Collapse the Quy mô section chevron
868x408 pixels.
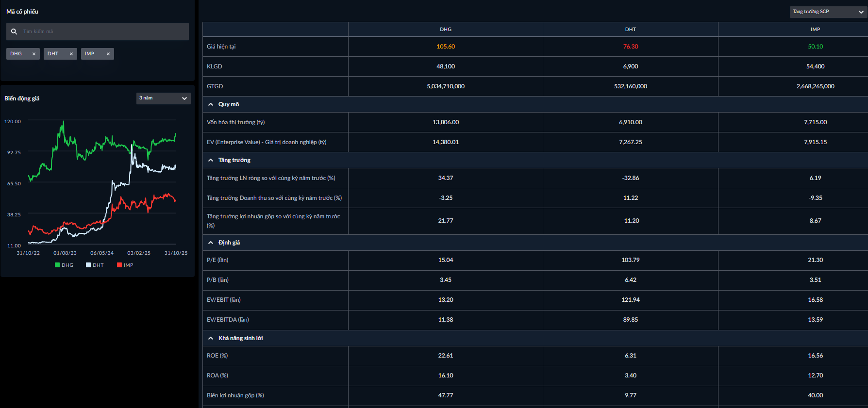point(211,104)
